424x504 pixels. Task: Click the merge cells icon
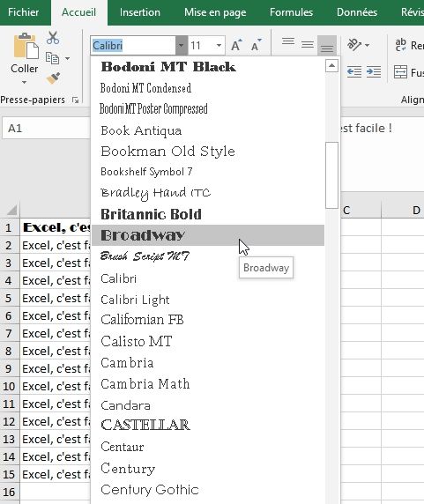tap(400, 71)
